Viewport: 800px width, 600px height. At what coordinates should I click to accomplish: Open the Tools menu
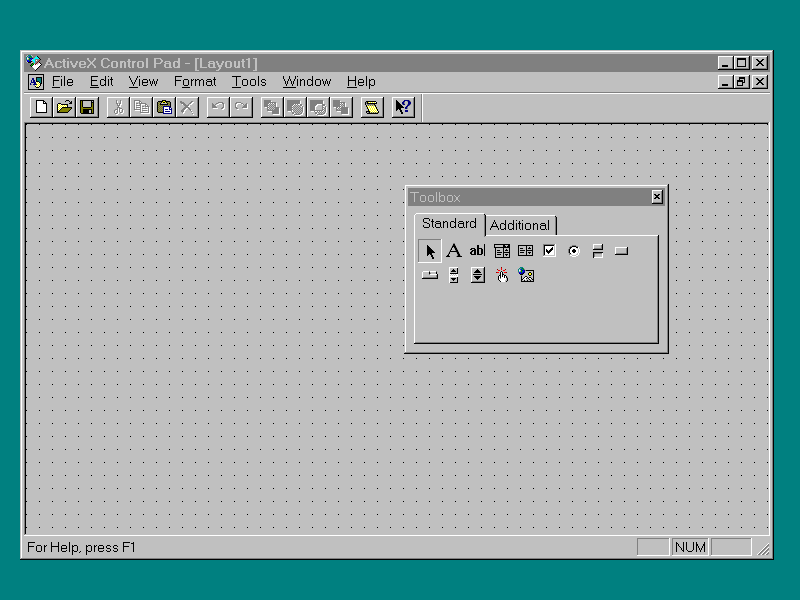click(249, 82)
